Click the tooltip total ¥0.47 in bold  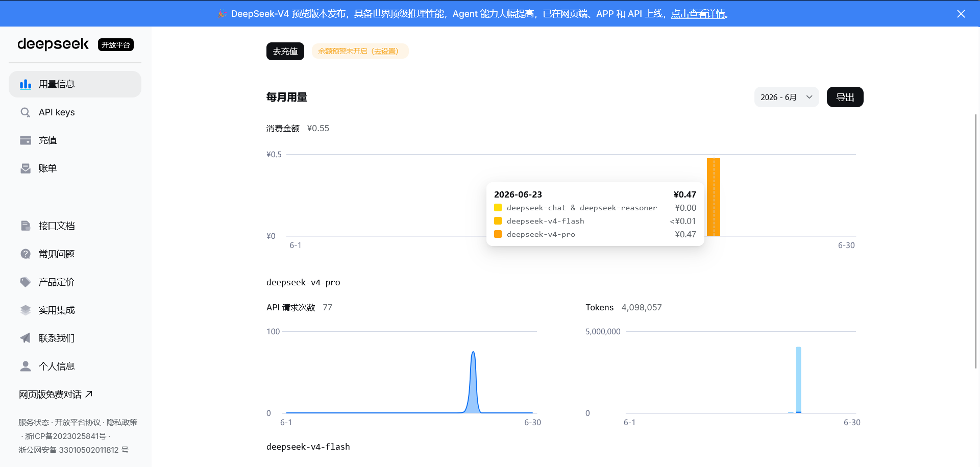click(x=685, y=194)
